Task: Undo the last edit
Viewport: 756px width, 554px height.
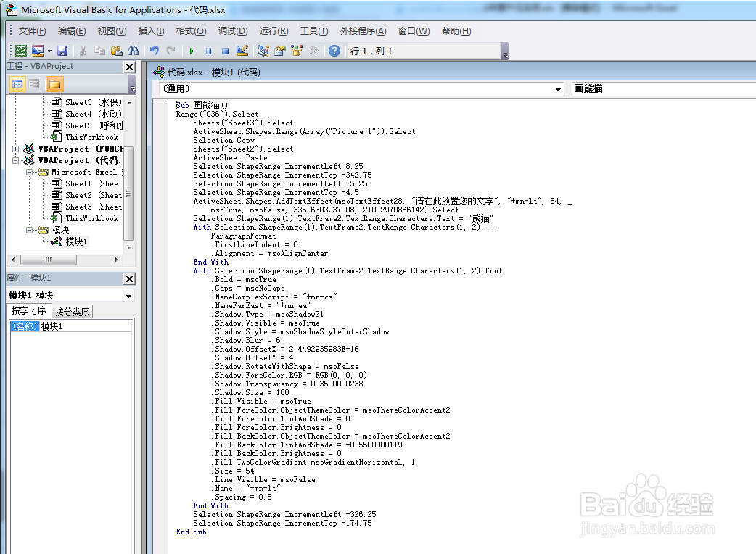Action: pyautogui.click(x=154, y=51)
